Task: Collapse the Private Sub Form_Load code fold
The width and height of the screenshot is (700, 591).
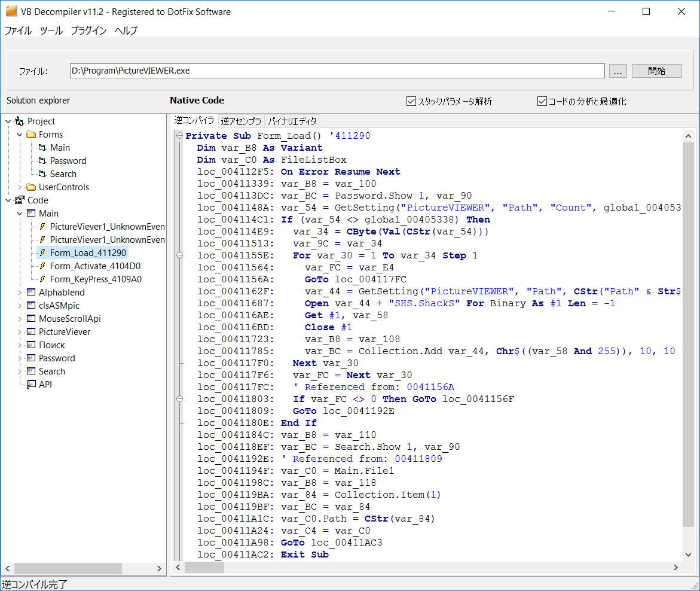Action: [179, 135]
